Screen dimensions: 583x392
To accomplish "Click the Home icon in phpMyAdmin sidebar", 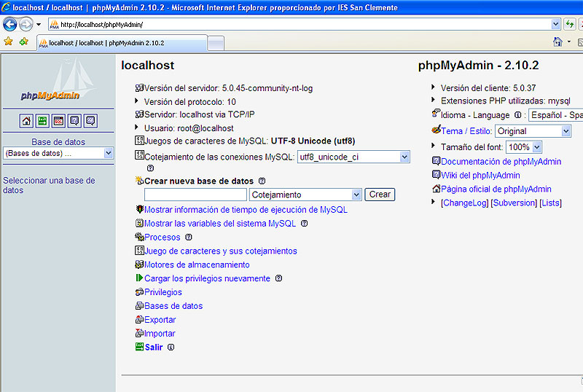I will click(26, 121).
